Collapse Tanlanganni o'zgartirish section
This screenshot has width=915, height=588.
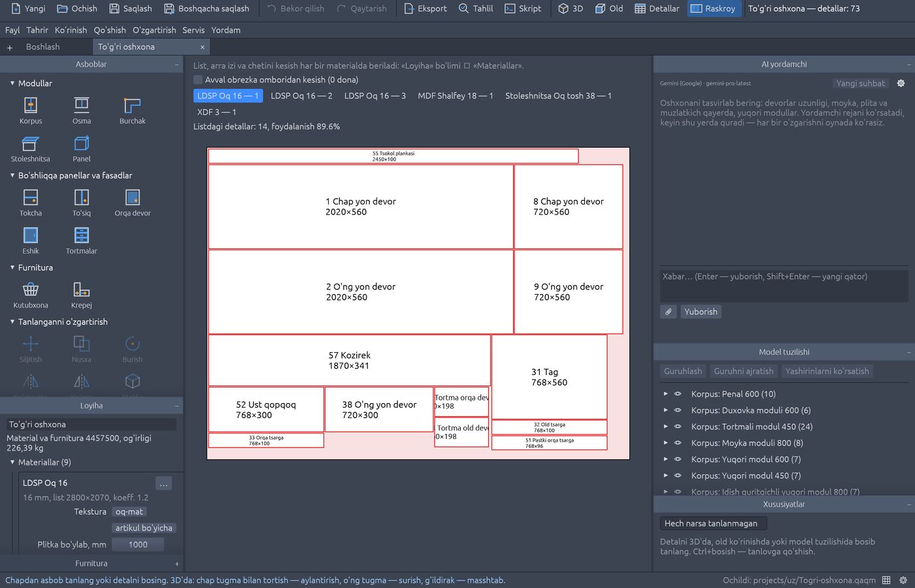pos(12,321)
